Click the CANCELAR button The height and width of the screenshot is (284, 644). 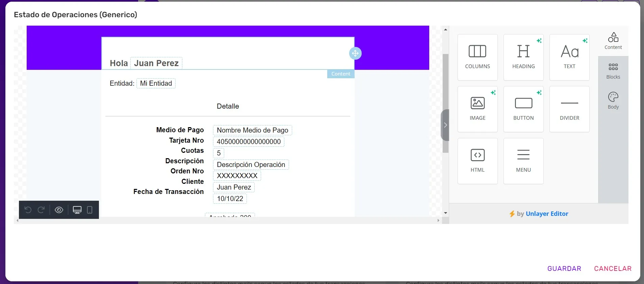pos(613,268)
